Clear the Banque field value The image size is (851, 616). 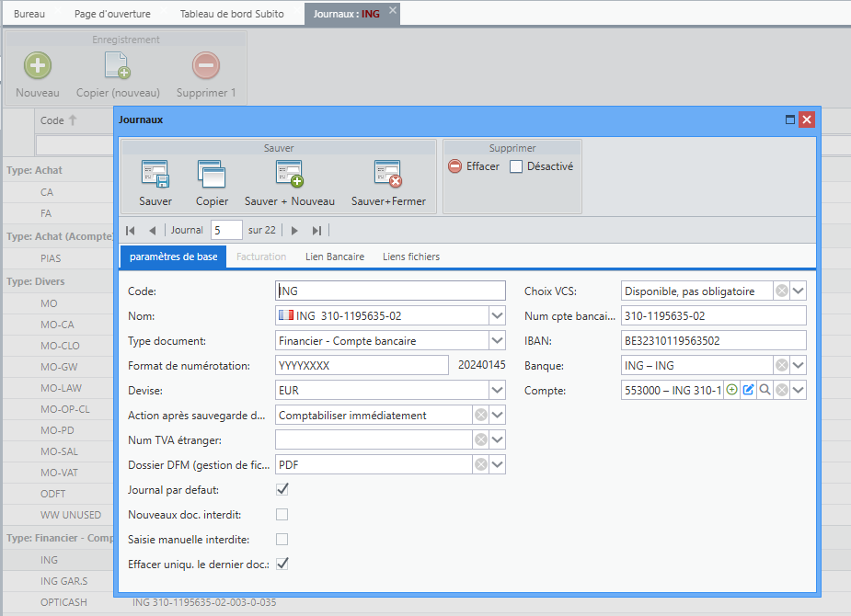click(781, 366)
